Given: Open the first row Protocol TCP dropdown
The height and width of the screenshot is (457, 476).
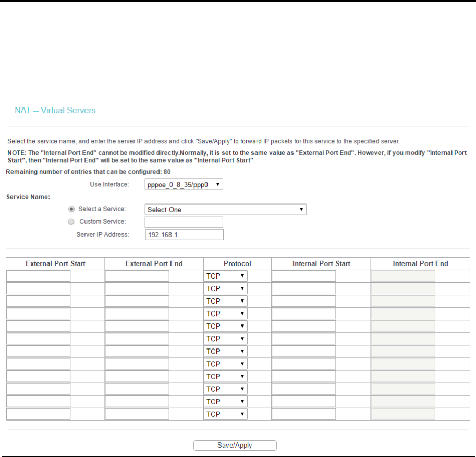Looking at the screenshot, I should tap(226, 276).
